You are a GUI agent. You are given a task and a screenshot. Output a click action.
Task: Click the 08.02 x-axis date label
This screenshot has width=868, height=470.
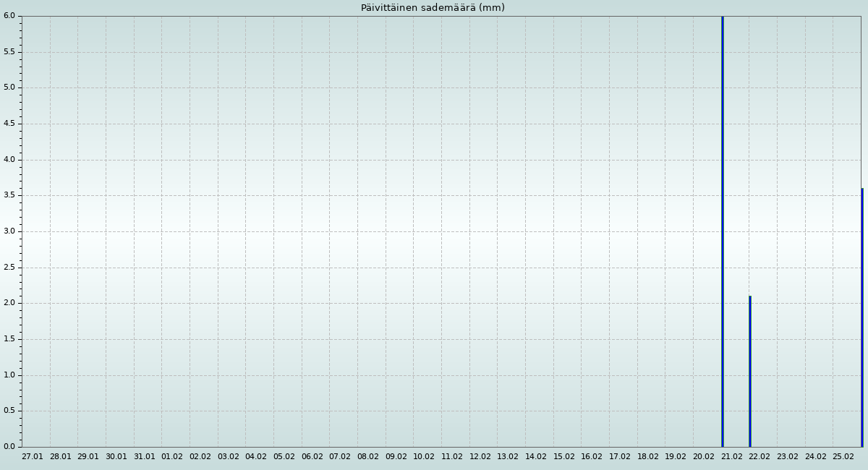pyautogui.click(x=368, y=457)
